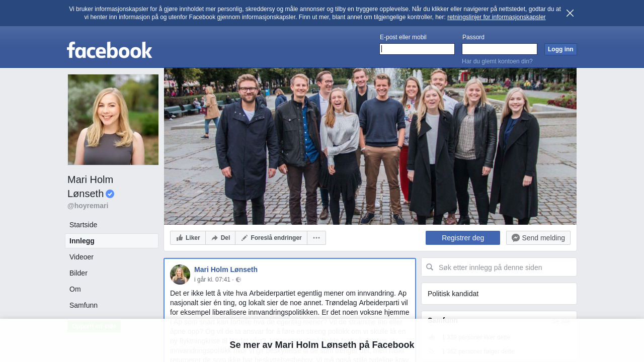644x362 pixels.
Task: Open the Om tab
Action: point(112,289)
